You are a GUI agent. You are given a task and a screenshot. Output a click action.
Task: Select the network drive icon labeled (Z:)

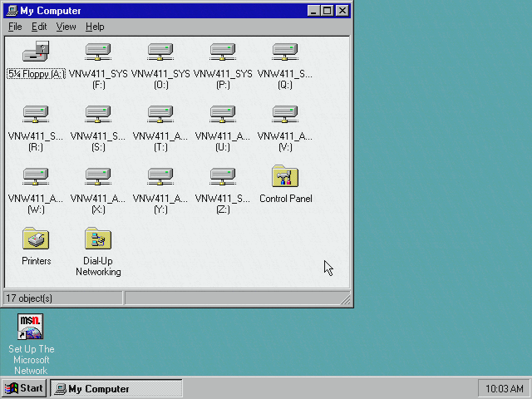tap(223, 176)
